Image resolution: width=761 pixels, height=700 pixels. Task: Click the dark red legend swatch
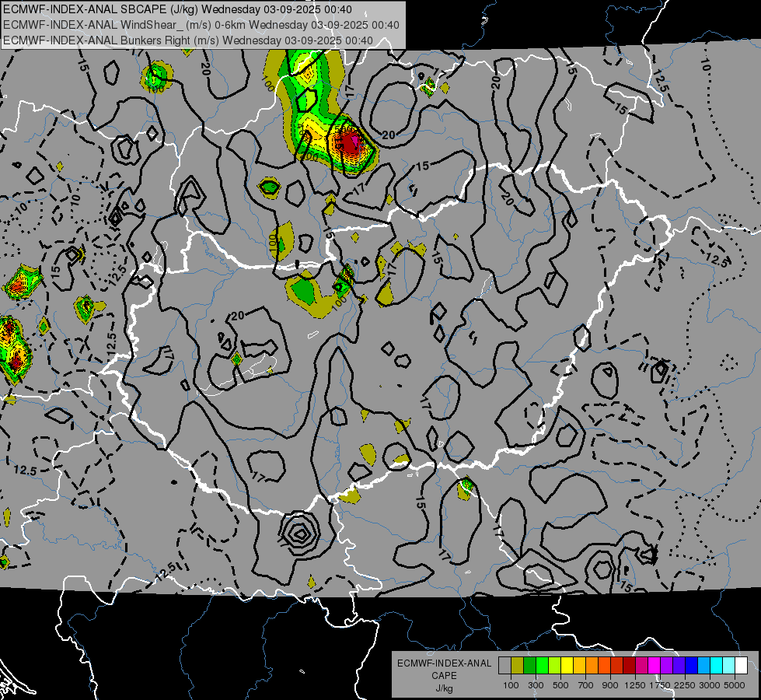[629, 665]
